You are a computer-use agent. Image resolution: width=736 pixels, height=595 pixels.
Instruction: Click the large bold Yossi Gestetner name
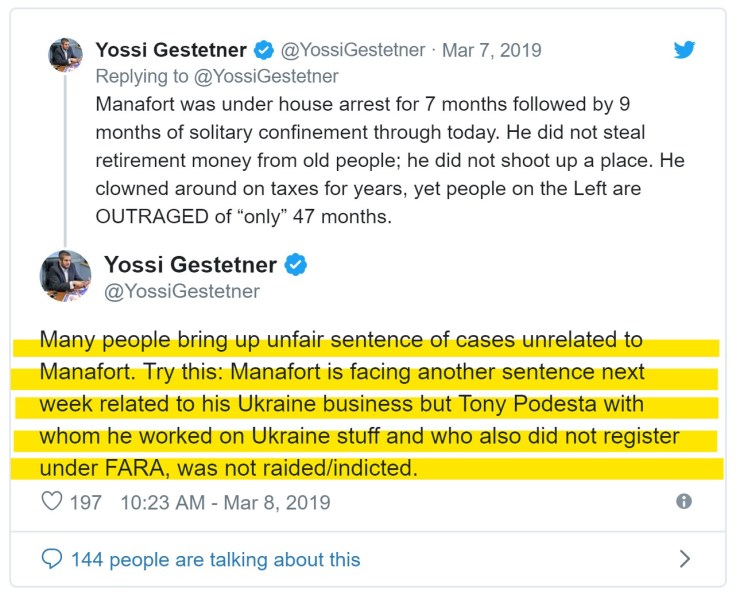[x=190, y=265]
